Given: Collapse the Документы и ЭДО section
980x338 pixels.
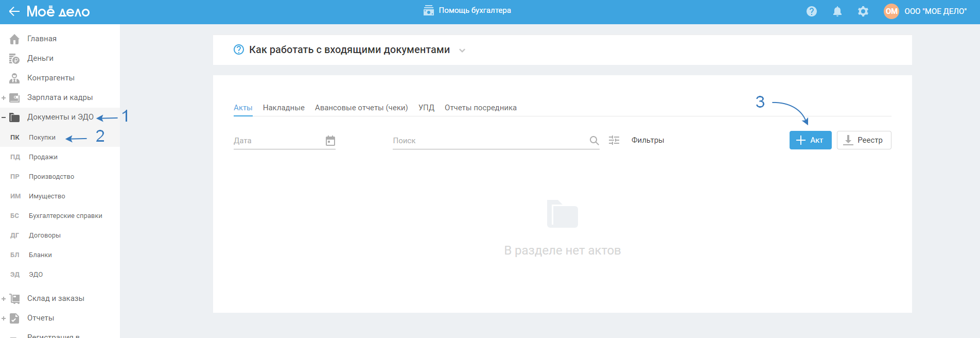Looking at the screenshot, I should [x=4, y=117].
